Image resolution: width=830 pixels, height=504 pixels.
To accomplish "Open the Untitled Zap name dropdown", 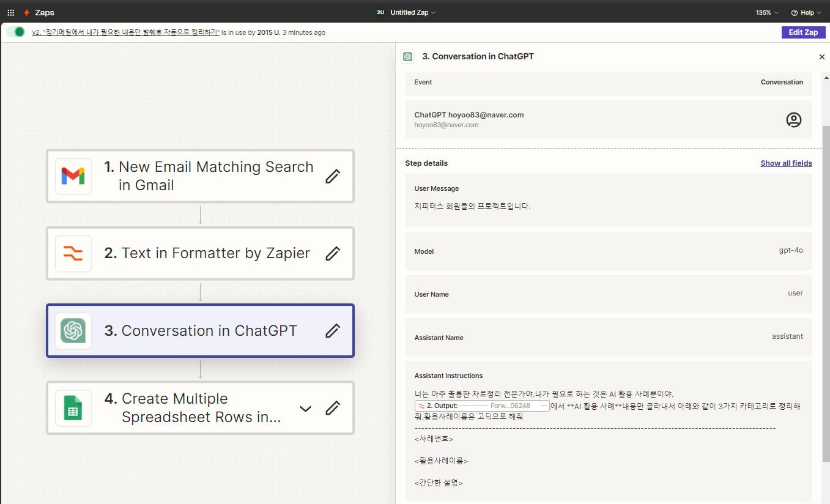I will point(413,12).
